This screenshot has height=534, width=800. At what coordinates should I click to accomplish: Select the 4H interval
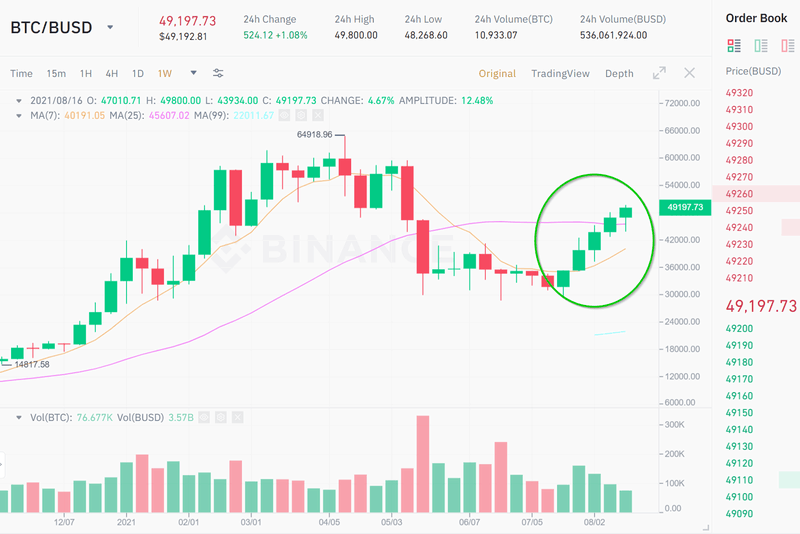pos(111,73)
